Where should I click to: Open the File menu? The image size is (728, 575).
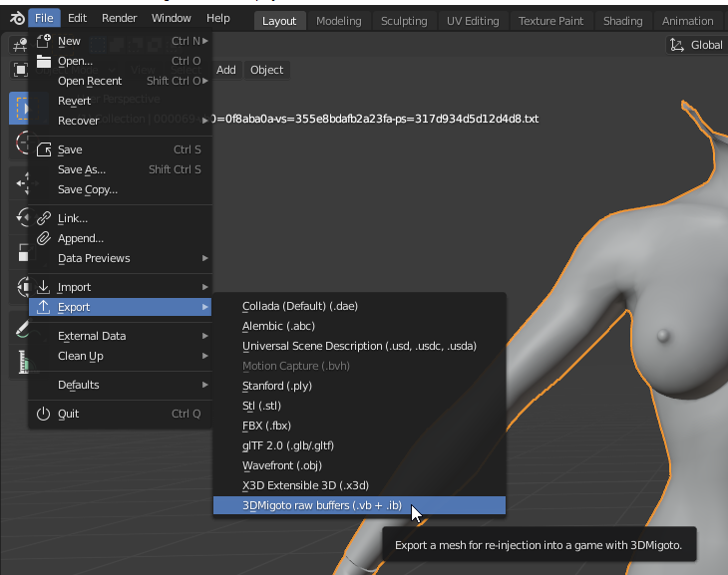point(44,18)
